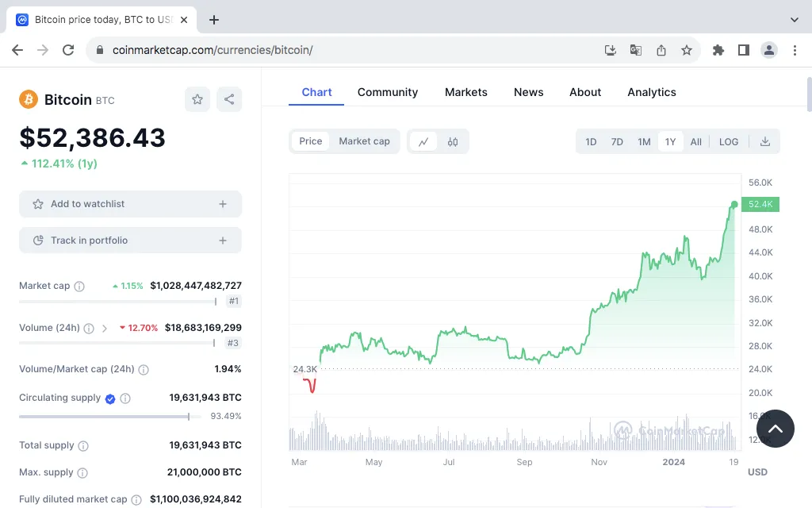Viewport: 812px width, 508px height.
Task: Bookmark this page with the star icon
Action: click(687, 50)
